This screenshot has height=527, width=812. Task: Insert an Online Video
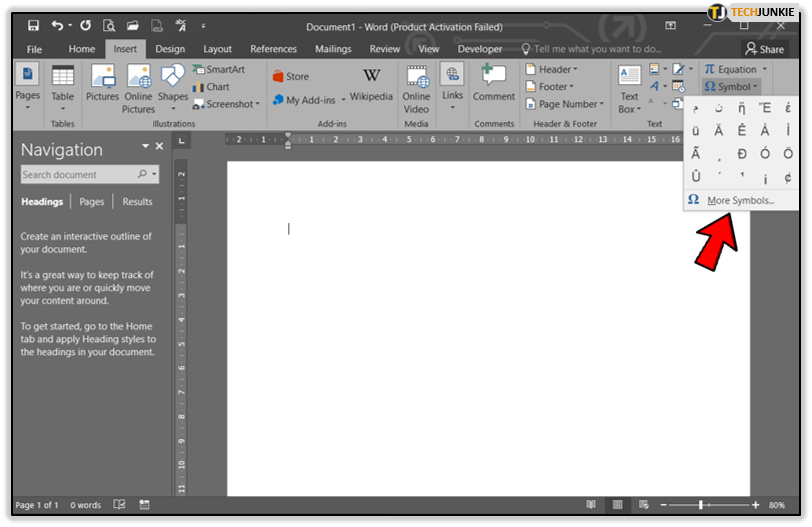click(416, 88)
